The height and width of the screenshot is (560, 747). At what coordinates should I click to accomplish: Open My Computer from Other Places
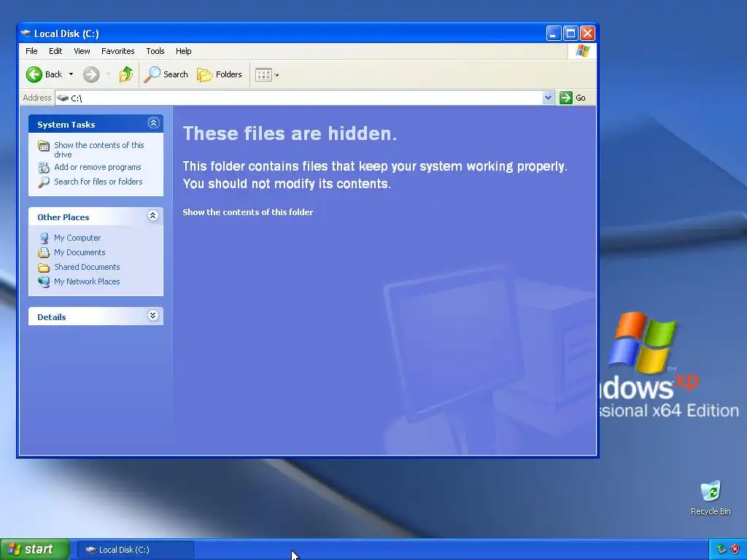point(77,238)
